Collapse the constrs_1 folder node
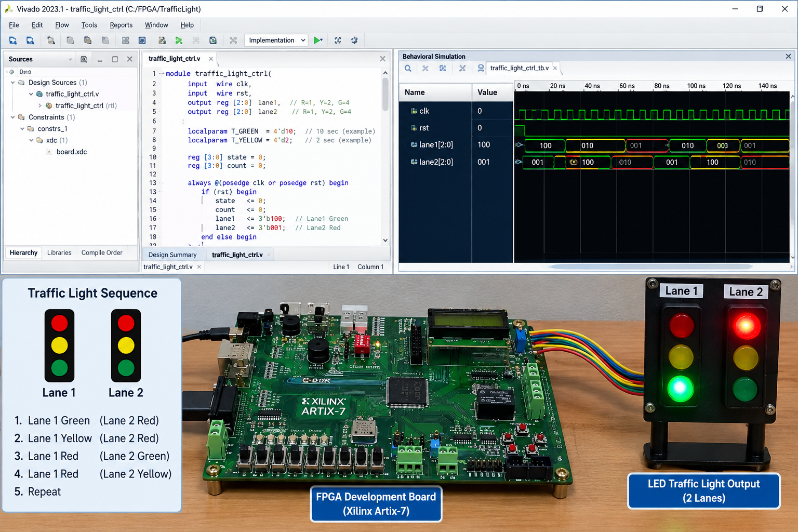Viewport: 798px width, 532px height. pyautogui.click(x=22, y=129)
